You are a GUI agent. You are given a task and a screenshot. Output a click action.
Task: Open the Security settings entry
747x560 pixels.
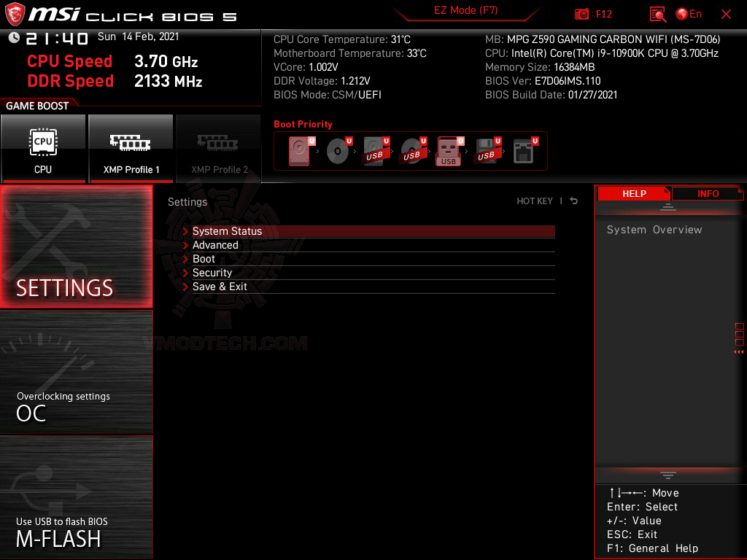pyautogui.click(x=212, y=272)
